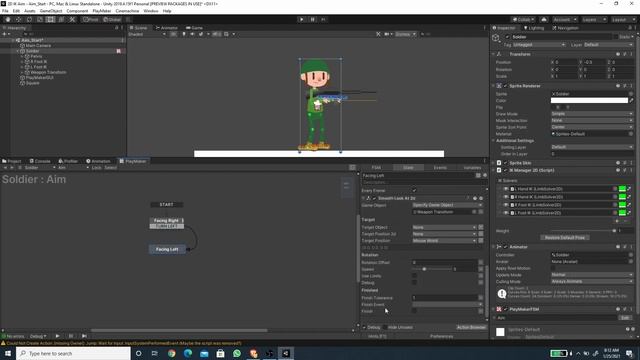Viewport: 640px width, 360px height.
Task: Open the Gizmos dropdown in Scene view
Action: (x=405, y=34)
